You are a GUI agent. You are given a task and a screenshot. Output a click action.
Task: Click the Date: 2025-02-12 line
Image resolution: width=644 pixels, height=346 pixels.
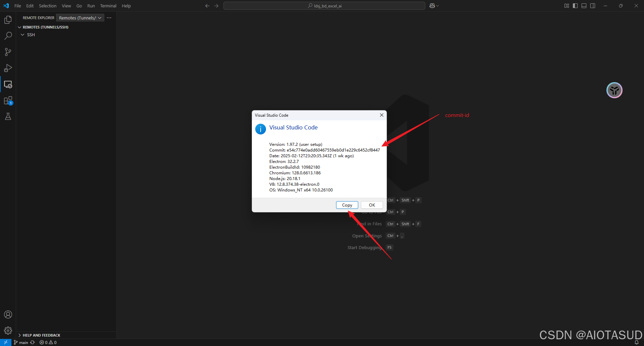point(311,156)
